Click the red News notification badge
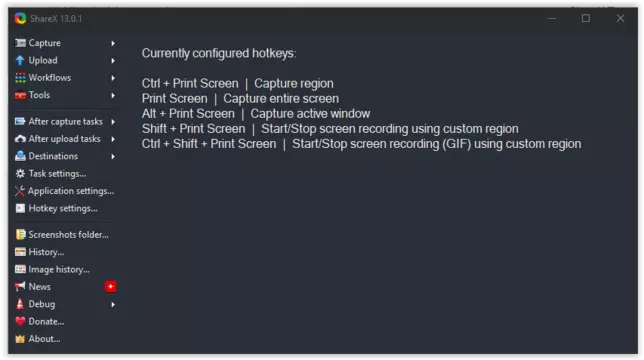This screenshot has height=360, width=644. [110, 287]
